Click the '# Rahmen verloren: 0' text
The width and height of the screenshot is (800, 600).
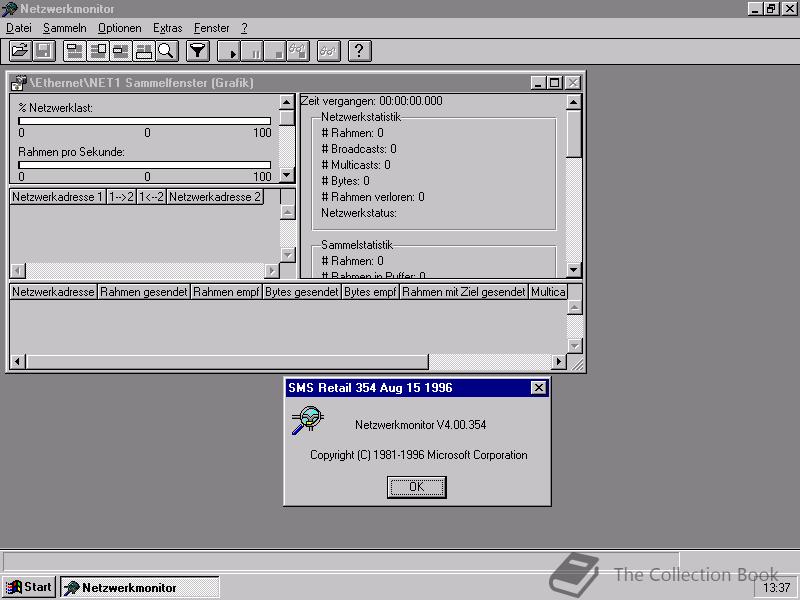tap(372, 197)
